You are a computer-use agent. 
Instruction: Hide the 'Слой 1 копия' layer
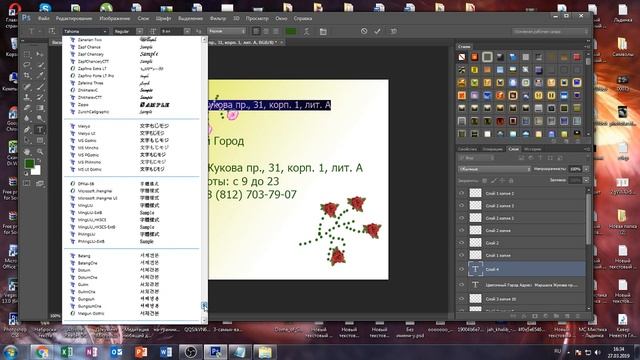click(462, 255)
